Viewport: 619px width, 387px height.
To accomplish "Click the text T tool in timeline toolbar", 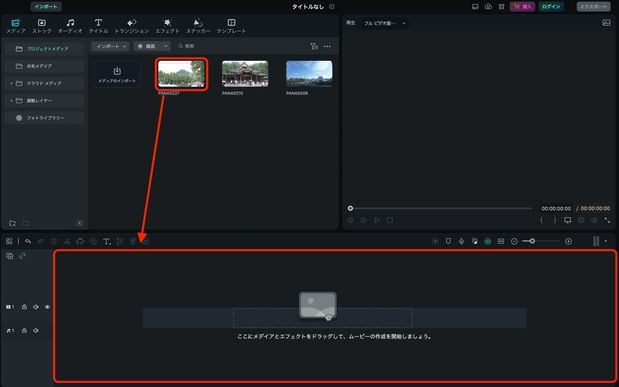I will pyautogui.click(x=107, y=241).
